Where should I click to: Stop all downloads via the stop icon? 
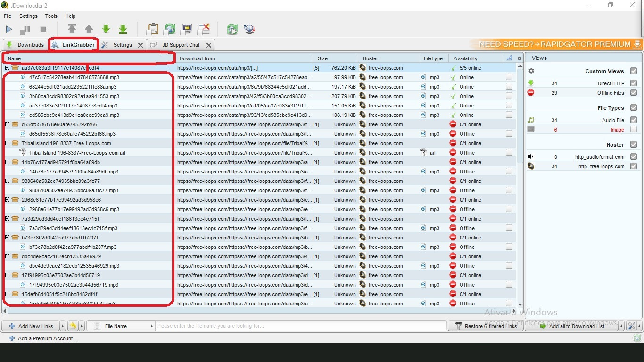[43, 29]
